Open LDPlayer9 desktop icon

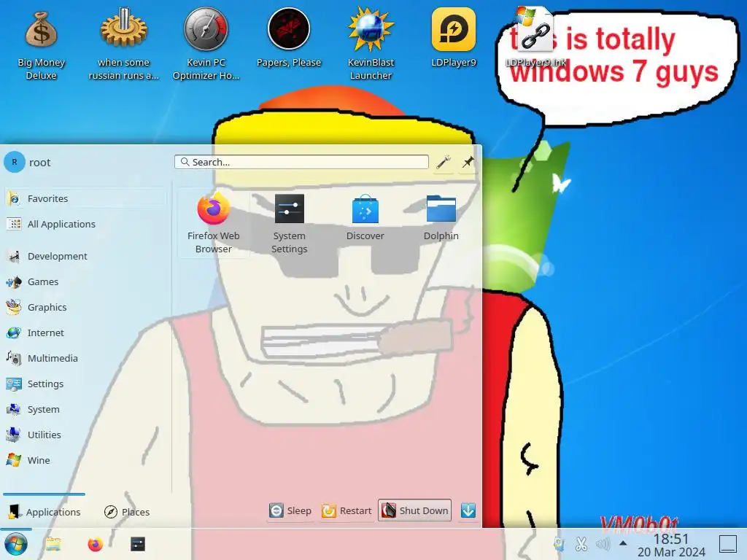point(454,38)
